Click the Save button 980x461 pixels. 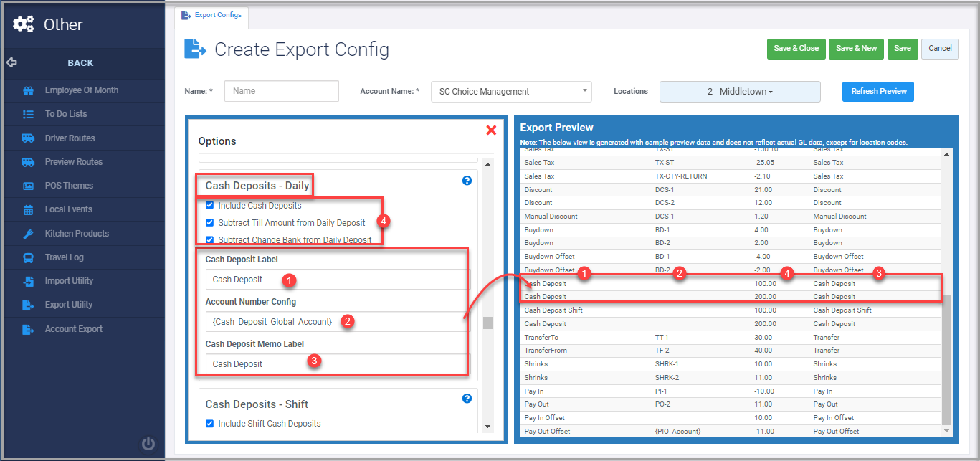pyautogui.click(x=903, y=49)
